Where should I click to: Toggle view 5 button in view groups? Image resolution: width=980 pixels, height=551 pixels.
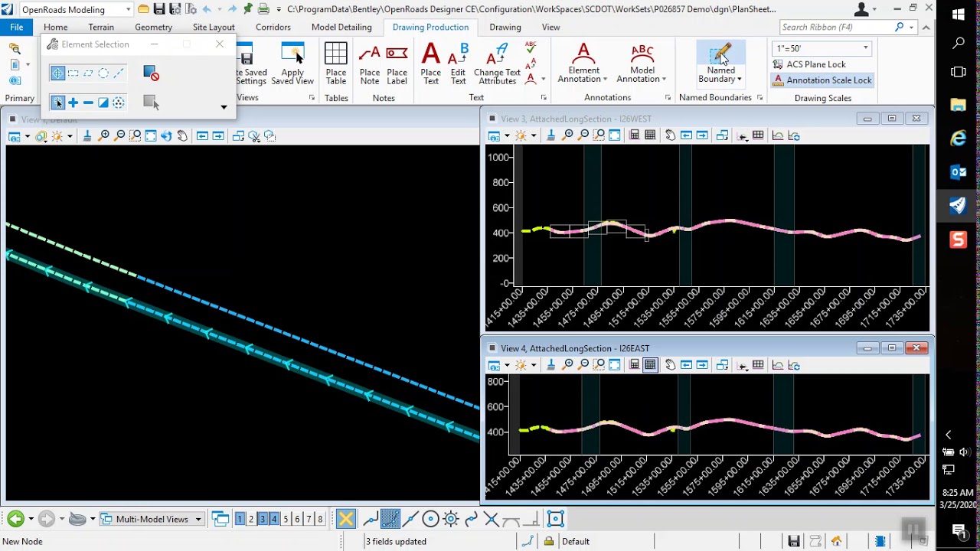tap(286, 519)
